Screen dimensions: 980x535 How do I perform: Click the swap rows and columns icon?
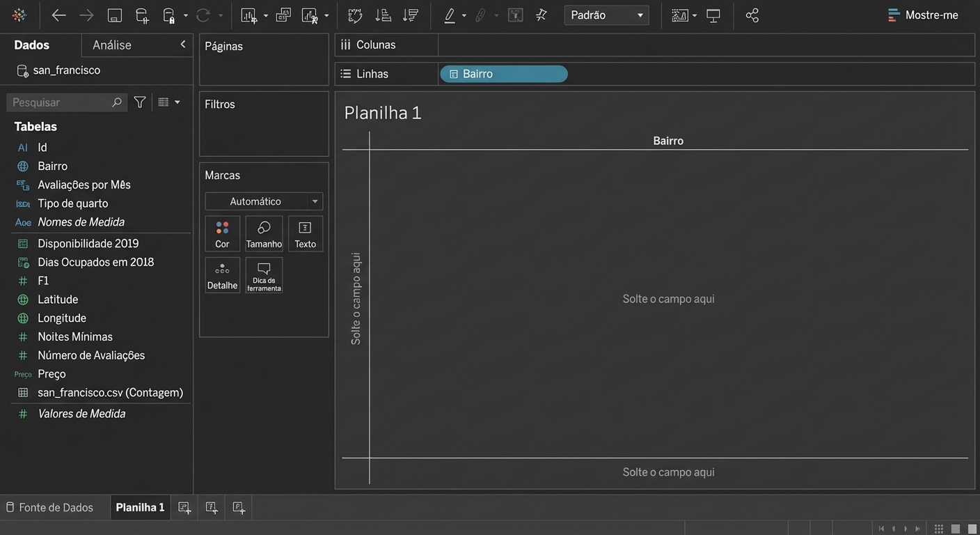(355, 15)
